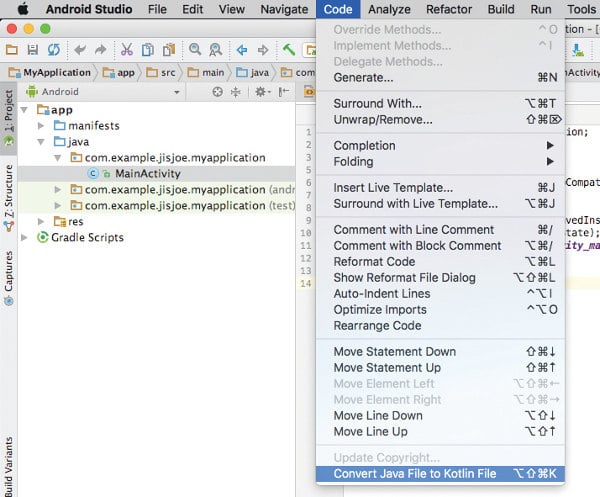Open the Structure tool window tab
This screenshot has width=600, height=497.
[8, 194]
